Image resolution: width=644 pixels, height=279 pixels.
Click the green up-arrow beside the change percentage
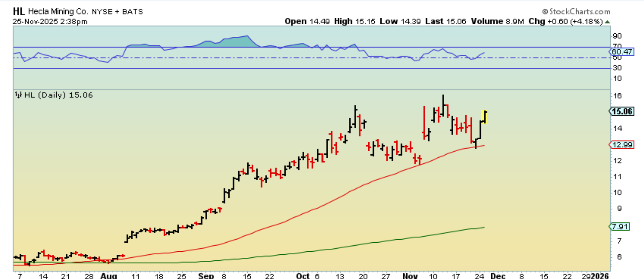click(607, 22)
